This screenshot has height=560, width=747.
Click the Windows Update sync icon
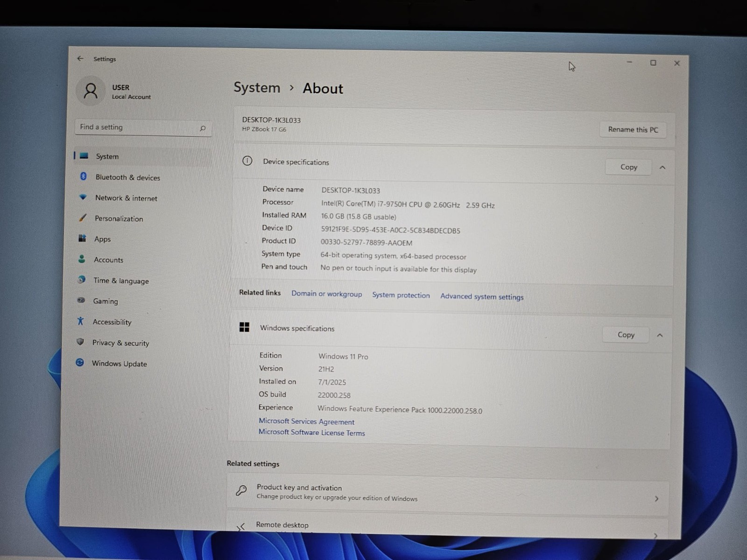point(80,362)
